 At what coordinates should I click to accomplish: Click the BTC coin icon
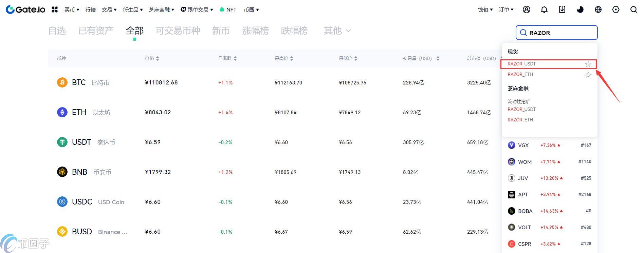click(x=62, y=82)
